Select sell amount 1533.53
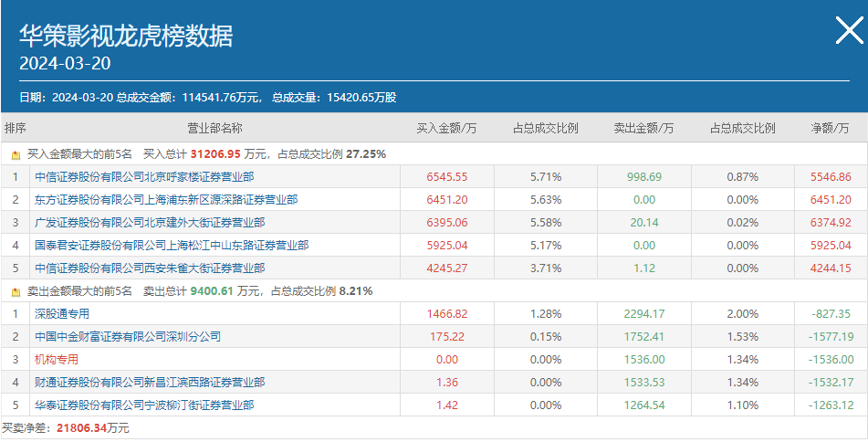The width and height of the screenshot is (868, 442). (x=644, y=383)
